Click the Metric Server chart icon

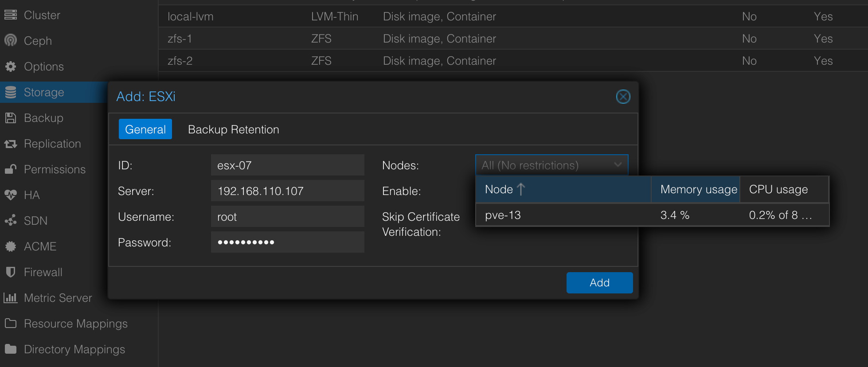click(x=11, y=298)
